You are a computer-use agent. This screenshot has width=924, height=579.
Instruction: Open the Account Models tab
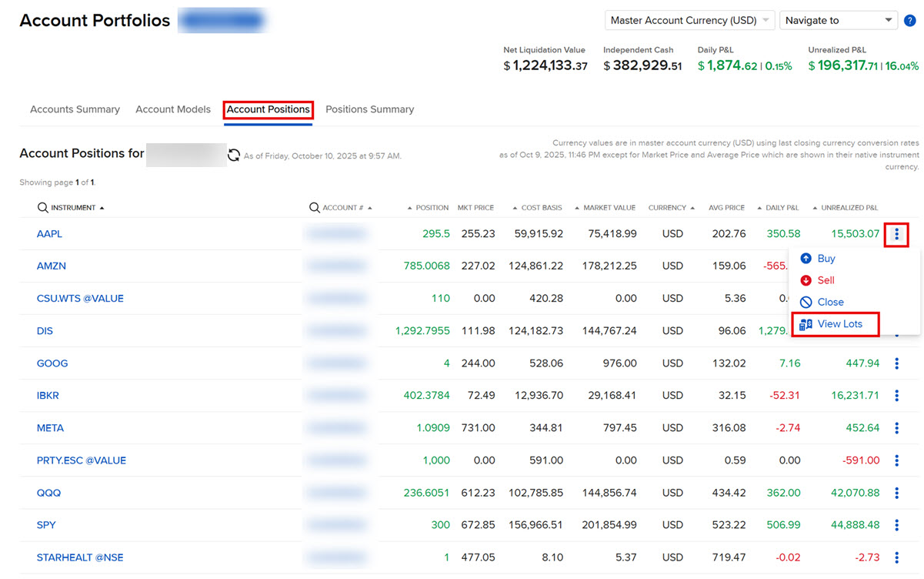pos(173,109)
